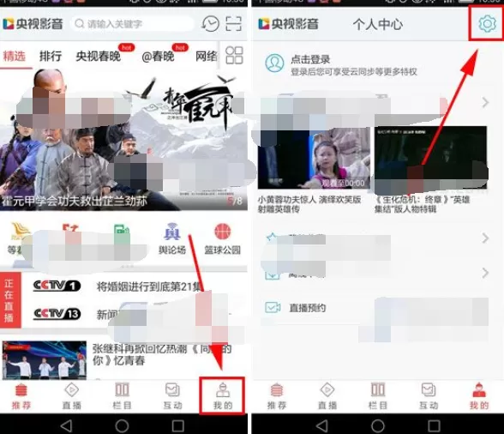
Task: Tap Android back button on right screen
Action: tap(321, 426)
